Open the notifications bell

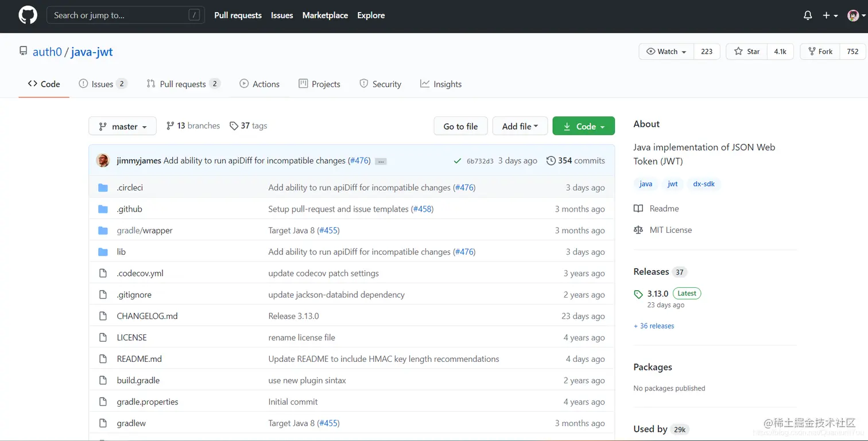point(808,15)
